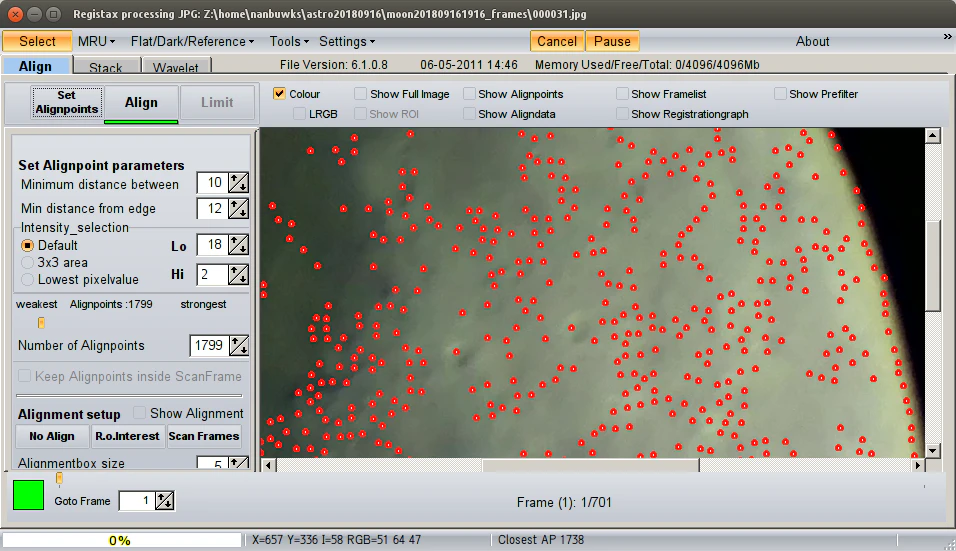Viewport: 956px width, 551px height.
Task: Enable Show Prefilter
Action: tap(780, 94)
